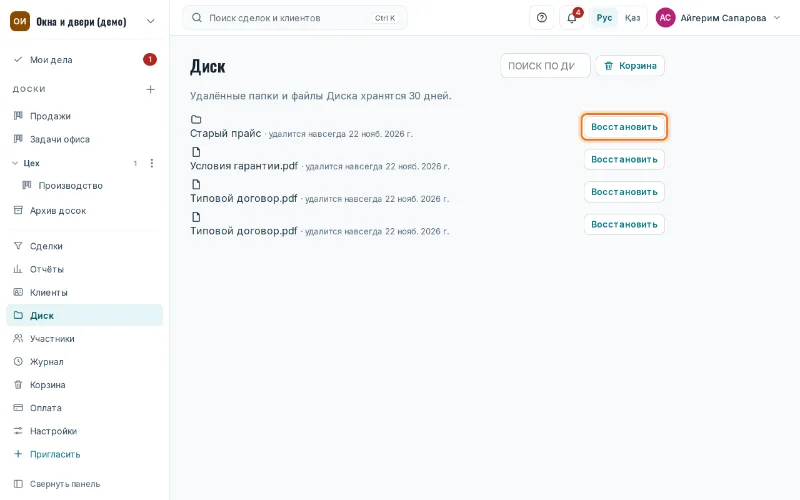Viewport: 800px width, 500px height.
Task: Click the Условия гарантии.pdf file icon
Action: (196, 152)
